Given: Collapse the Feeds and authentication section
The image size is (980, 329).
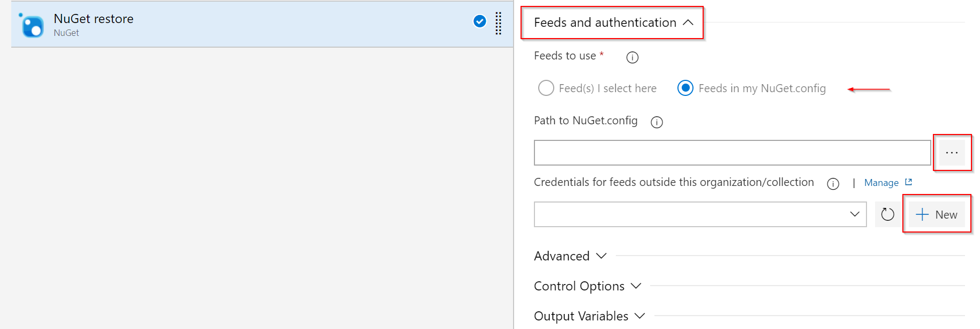Looking at the screenshot, I should tap(614, 23).
